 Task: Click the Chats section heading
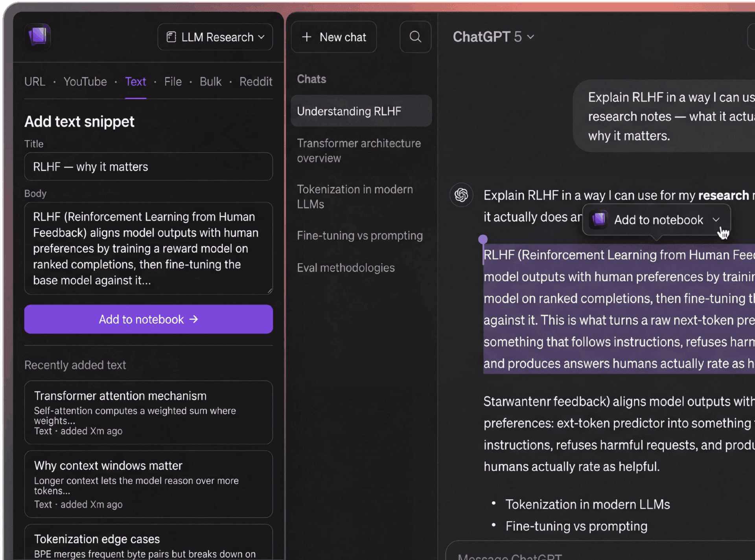pyautogui.click(x=311, y=79)
